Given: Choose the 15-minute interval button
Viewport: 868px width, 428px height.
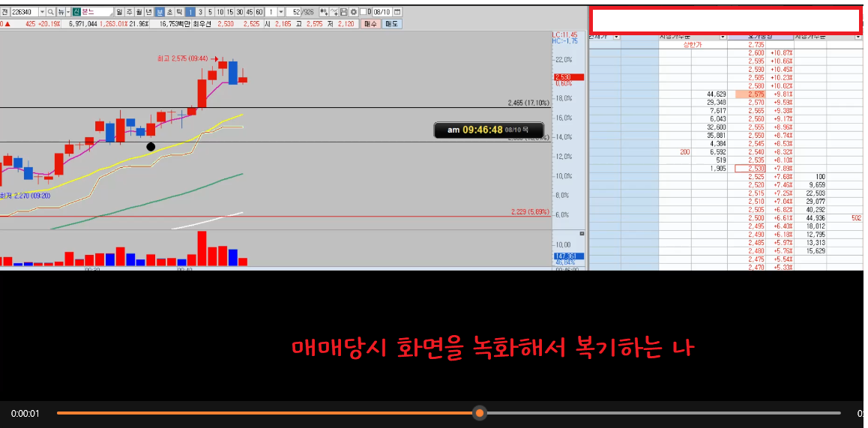Looking at the screenshot, I should point(229,12).
